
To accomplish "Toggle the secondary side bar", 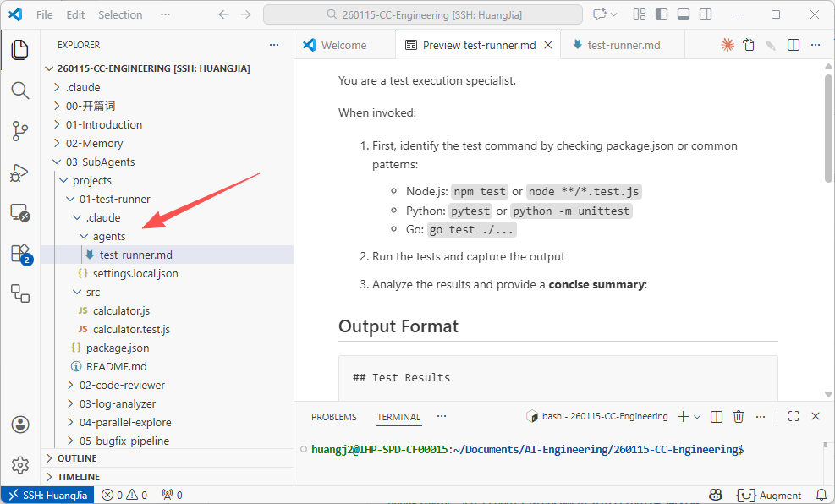I will [706, 14].
